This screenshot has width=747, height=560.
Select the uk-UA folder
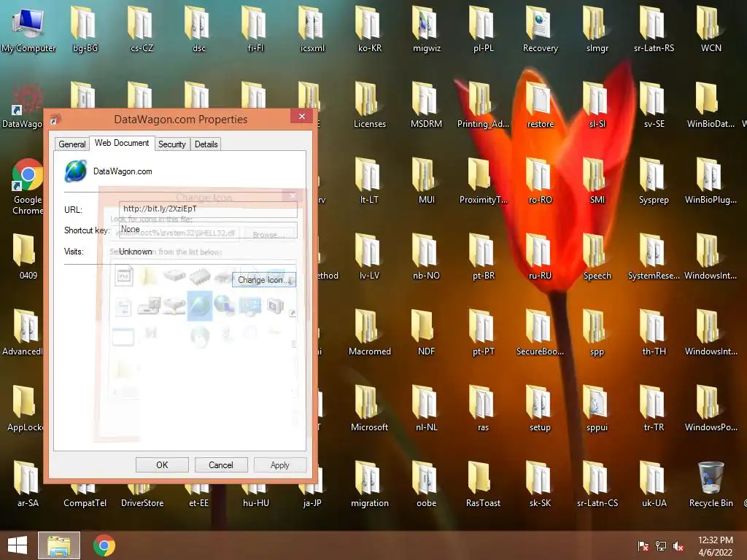[x=654, y=484]
